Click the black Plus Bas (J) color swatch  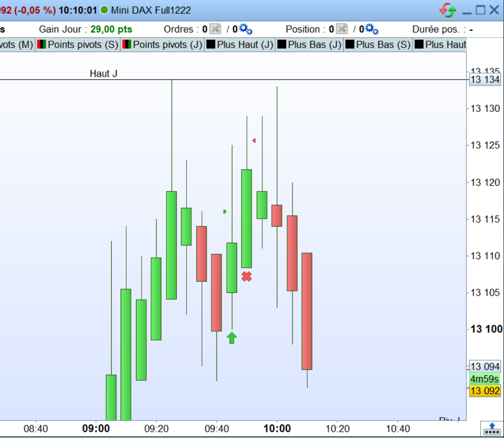282,45
